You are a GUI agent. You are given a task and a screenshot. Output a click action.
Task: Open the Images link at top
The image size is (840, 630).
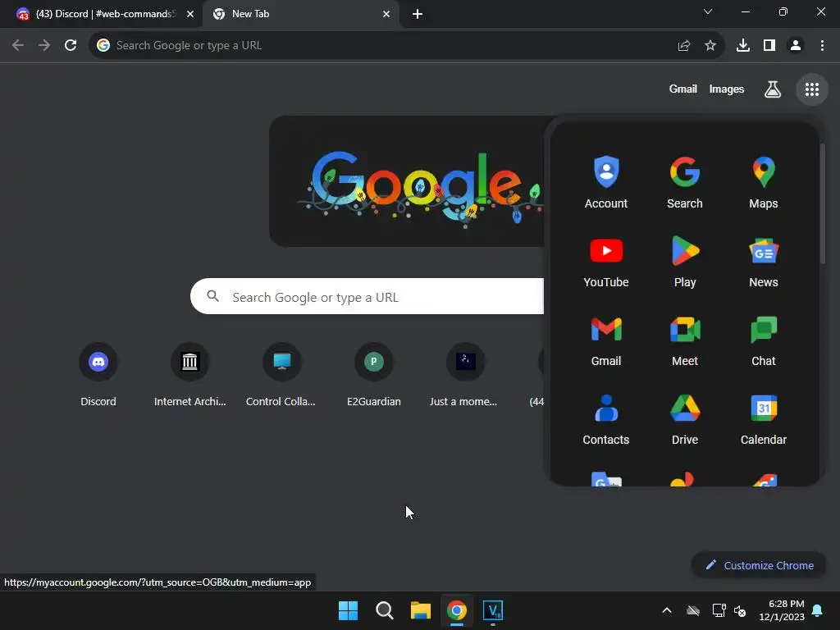click(727, 89)
